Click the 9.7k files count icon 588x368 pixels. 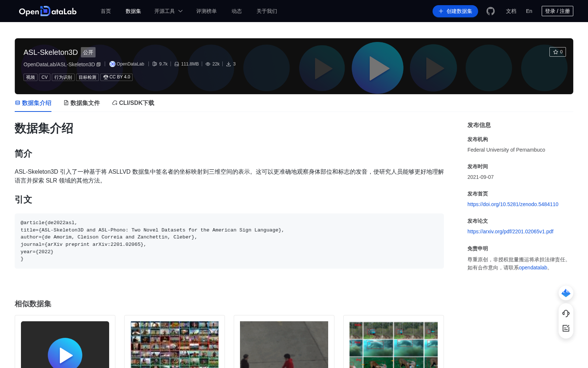pyautogui.click(x=155, y=64)
